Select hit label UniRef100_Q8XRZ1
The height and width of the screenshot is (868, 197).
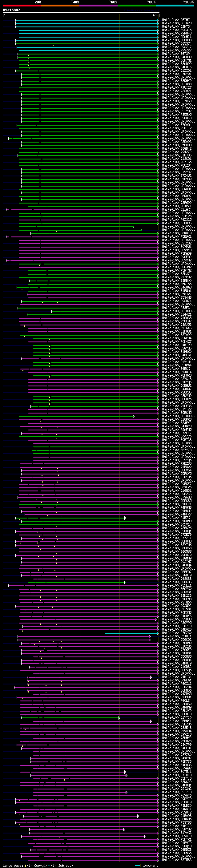[x=176, y=206]
